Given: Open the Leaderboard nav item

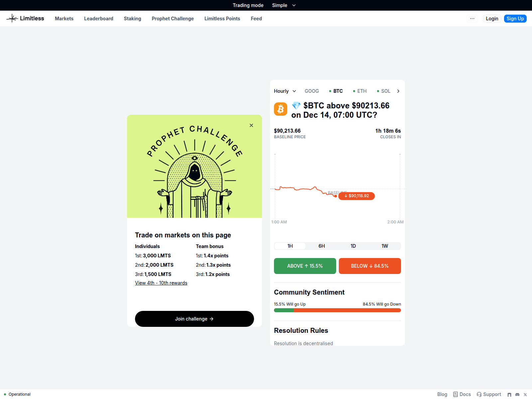Looking at the screenshot, I should [x=98, y=19].
